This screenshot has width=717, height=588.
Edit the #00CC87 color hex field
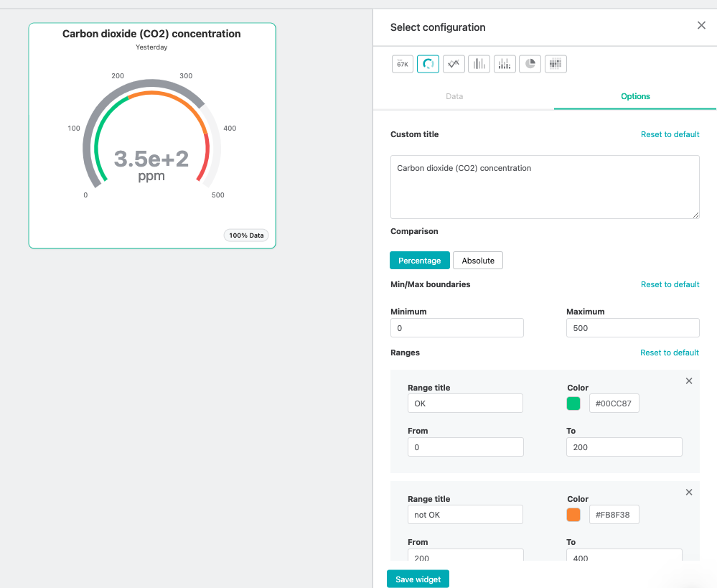coord(614,403)
